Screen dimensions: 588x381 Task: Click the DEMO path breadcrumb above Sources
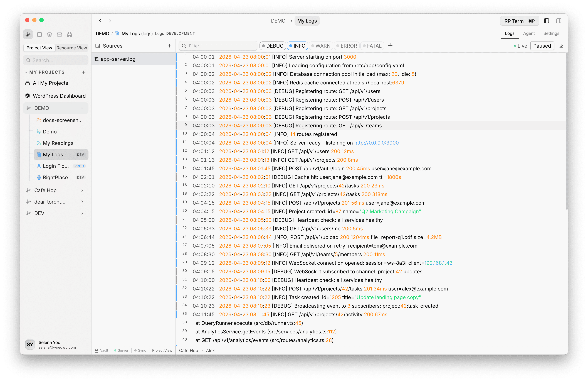[x=103, y=33]
